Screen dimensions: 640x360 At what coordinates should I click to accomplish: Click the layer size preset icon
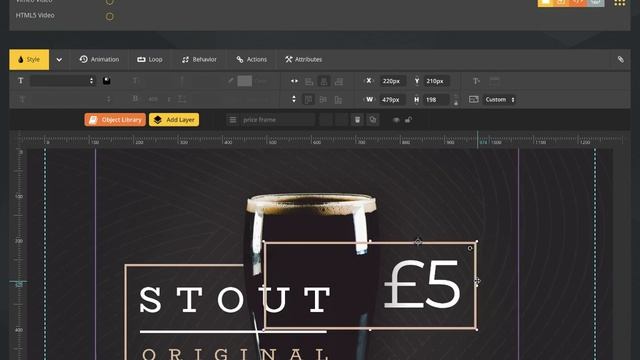[473, 99]
